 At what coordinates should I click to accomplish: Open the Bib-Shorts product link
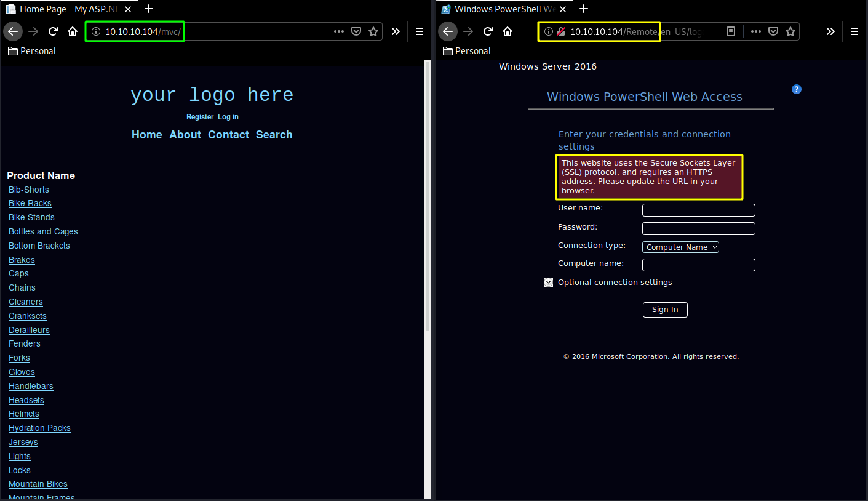coord(29,190)
